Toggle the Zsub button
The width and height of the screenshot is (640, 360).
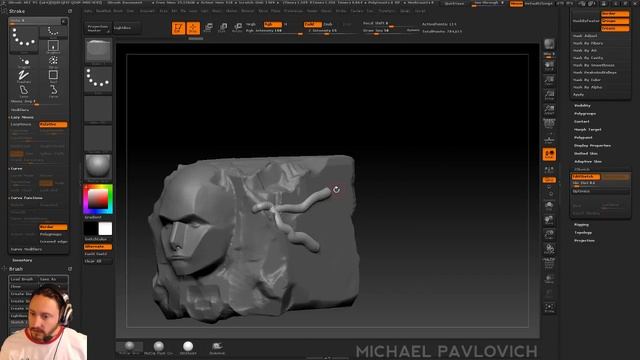coord(328,24)
